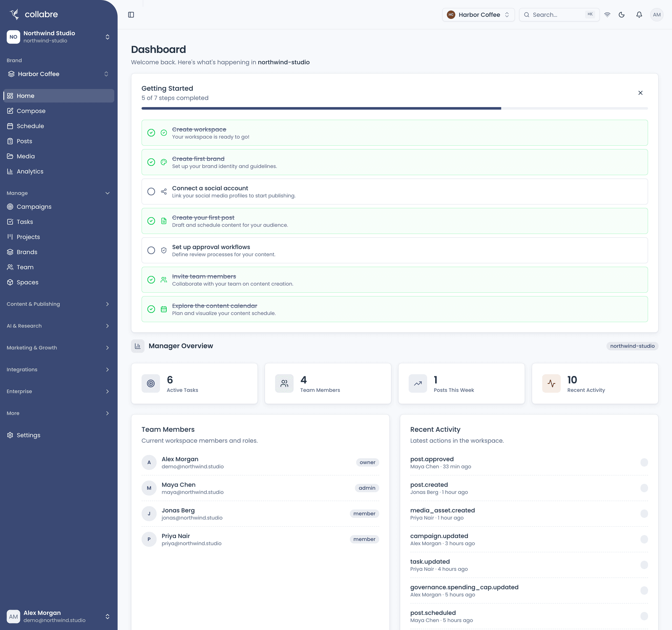Viewport: 672px width, 630px height.
Task: Open Projects in the sidebar
Action: 59,237
